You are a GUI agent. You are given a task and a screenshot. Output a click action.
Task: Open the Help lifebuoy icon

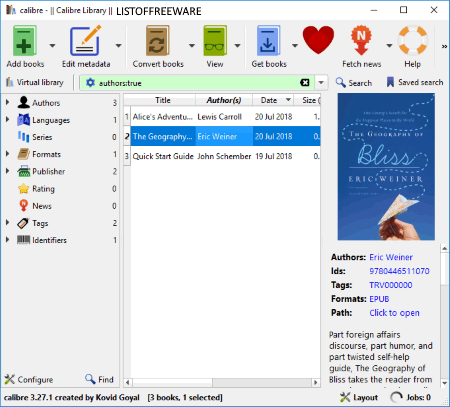tap(413, 41)
